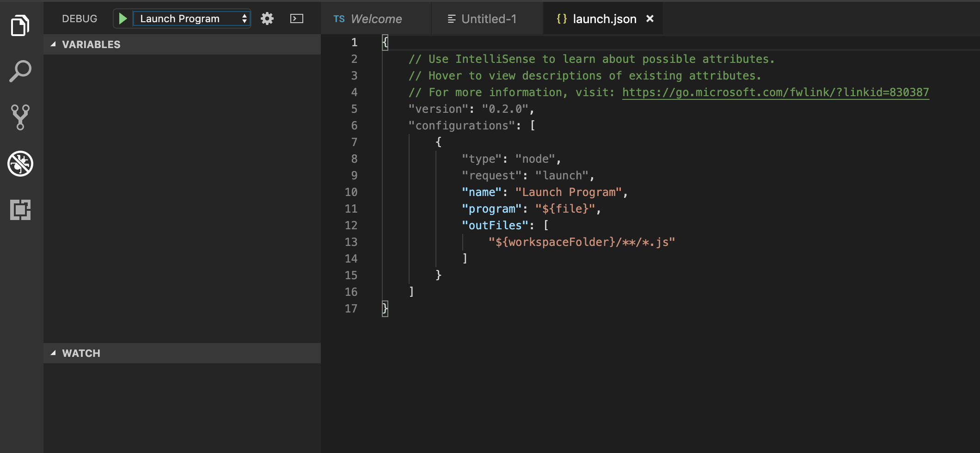980x453 pixels.
Task: Click the "configurations" key text
Action: pyautogui.click(x=461, y=126)
